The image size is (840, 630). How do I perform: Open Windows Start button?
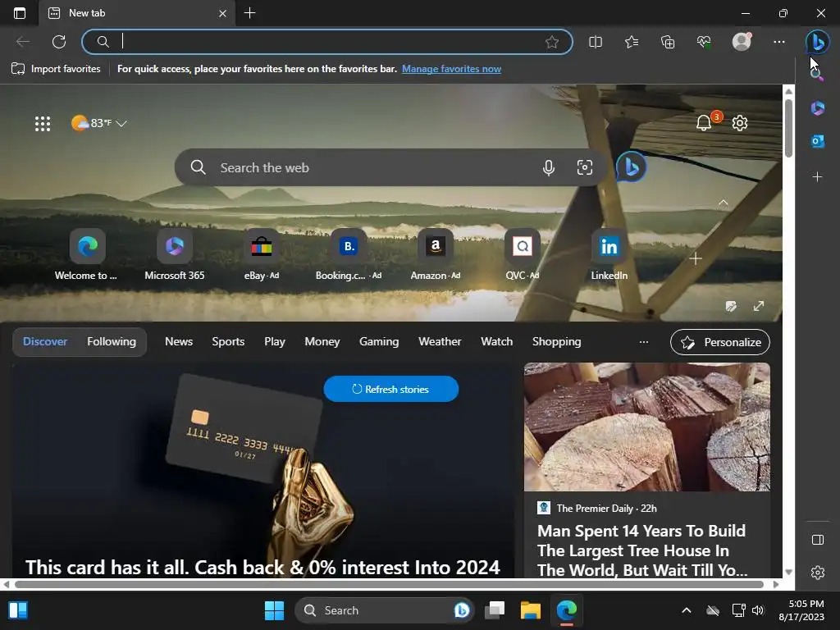click(274, 610)
